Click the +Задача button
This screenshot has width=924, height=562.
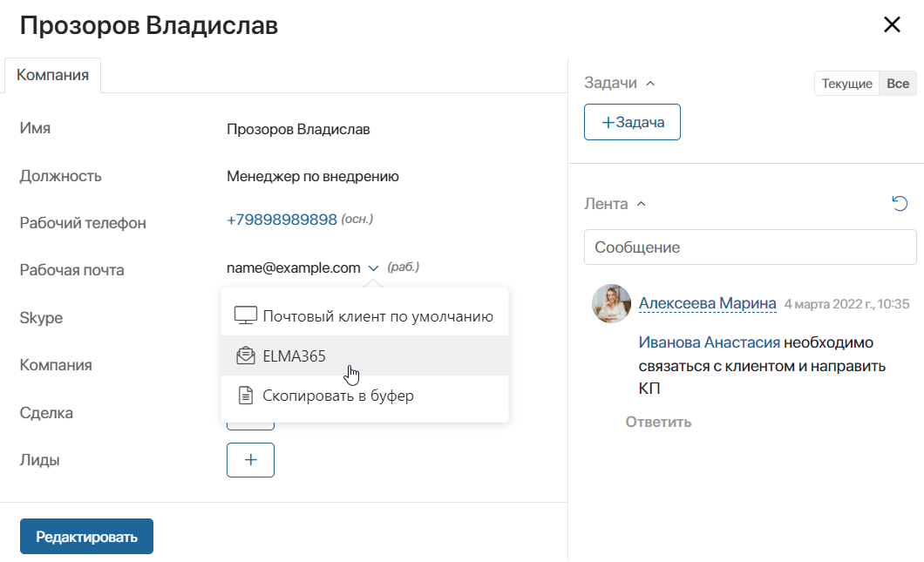pyautogui.click(x=632, y=122)
